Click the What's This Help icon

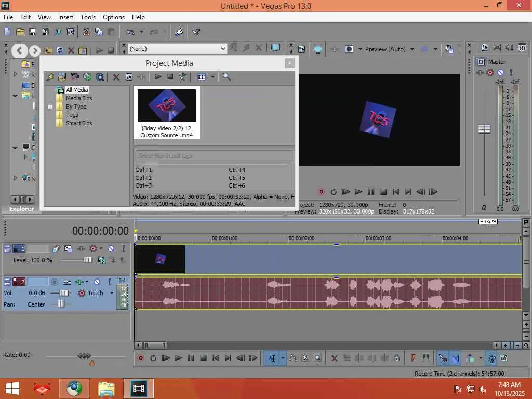point(196,32)
